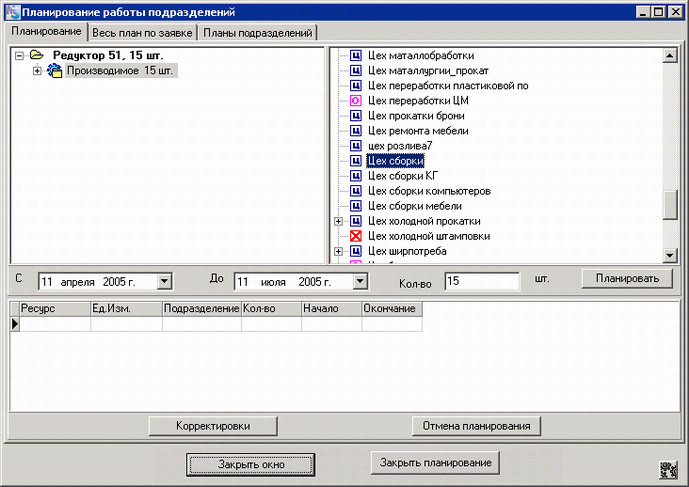
Task: Open the end date До dropdown calendar
Action: (360, 281)
